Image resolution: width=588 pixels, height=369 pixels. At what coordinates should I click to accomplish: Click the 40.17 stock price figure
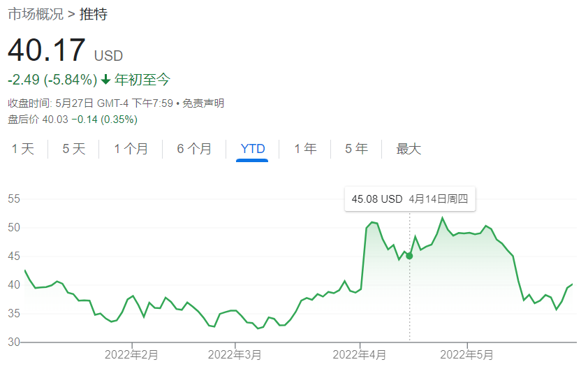pos(47,52)
